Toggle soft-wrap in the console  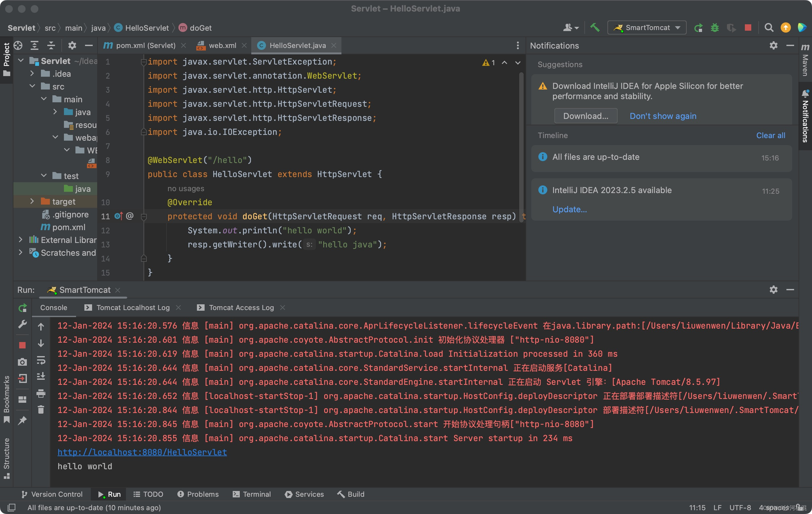(41, 360)
